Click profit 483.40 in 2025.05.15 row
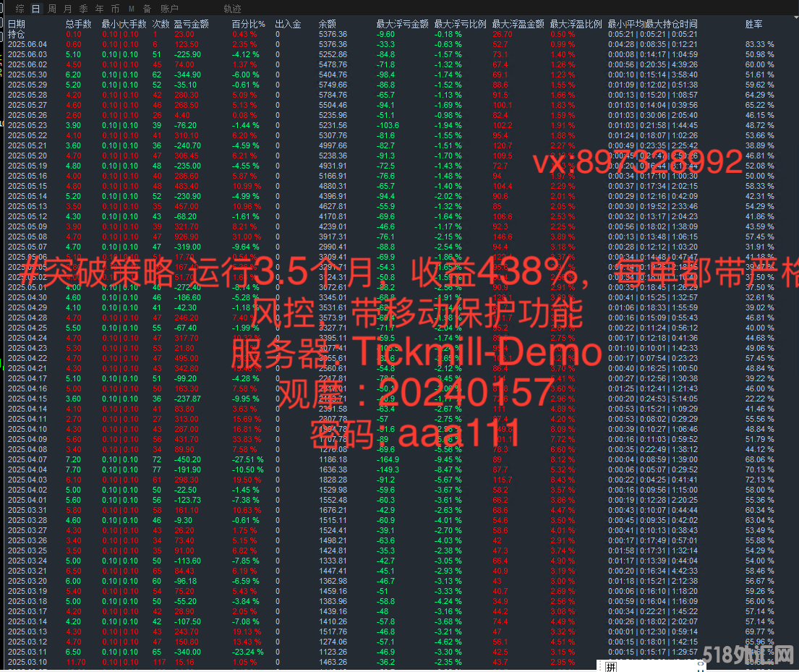Screen dimensions: 799x672 click(x=186, y=186)
